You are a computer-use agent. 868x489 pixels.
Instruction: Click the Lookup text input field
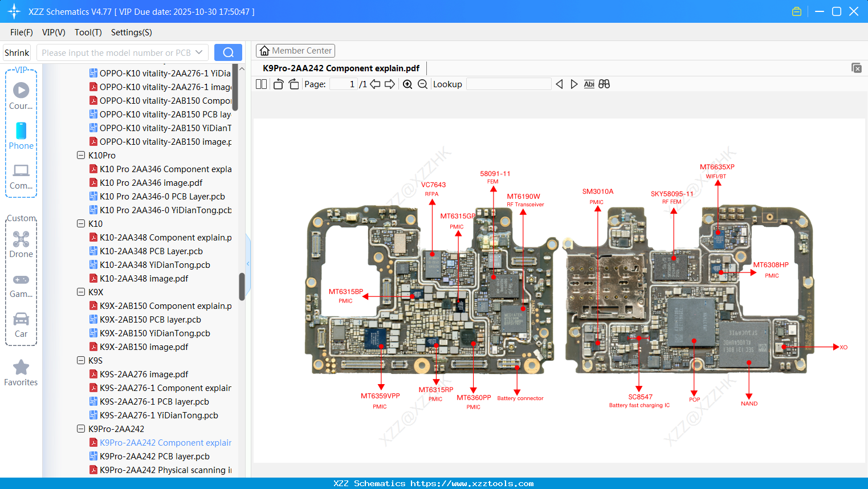(x=508, y=84)
